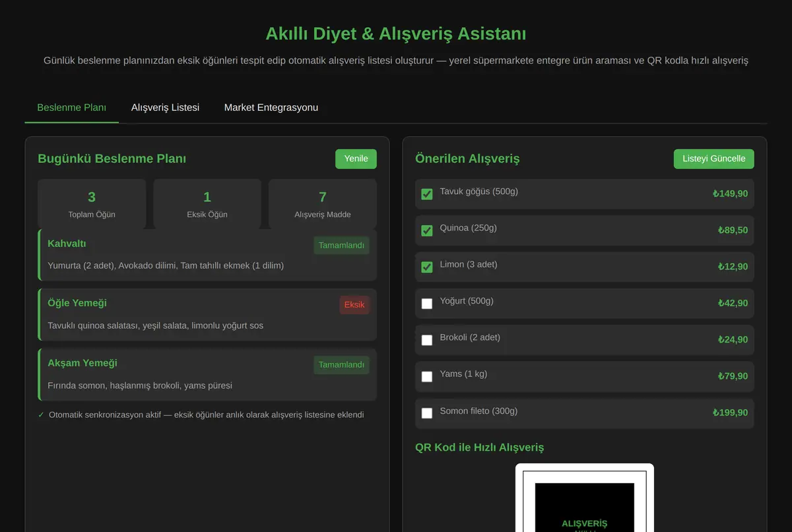
Task: Click the price ₺42,90
Action: (733, 304)
